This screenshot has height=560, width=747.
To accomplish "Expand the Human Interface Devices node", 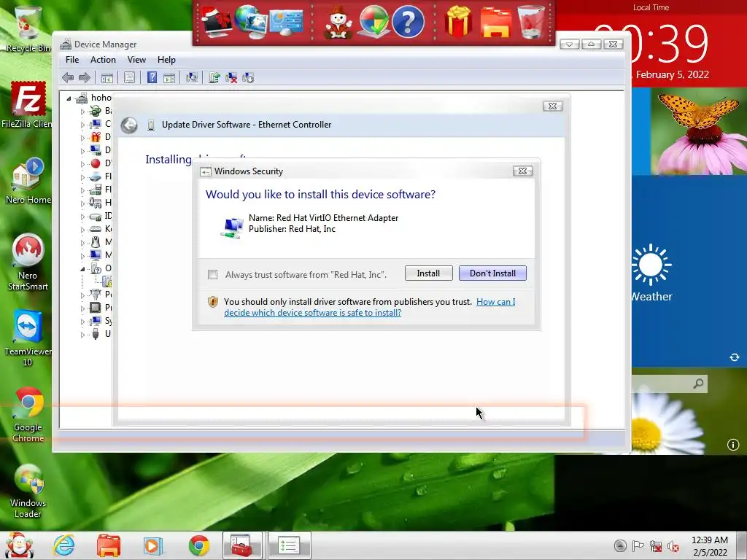I will 82,203.
